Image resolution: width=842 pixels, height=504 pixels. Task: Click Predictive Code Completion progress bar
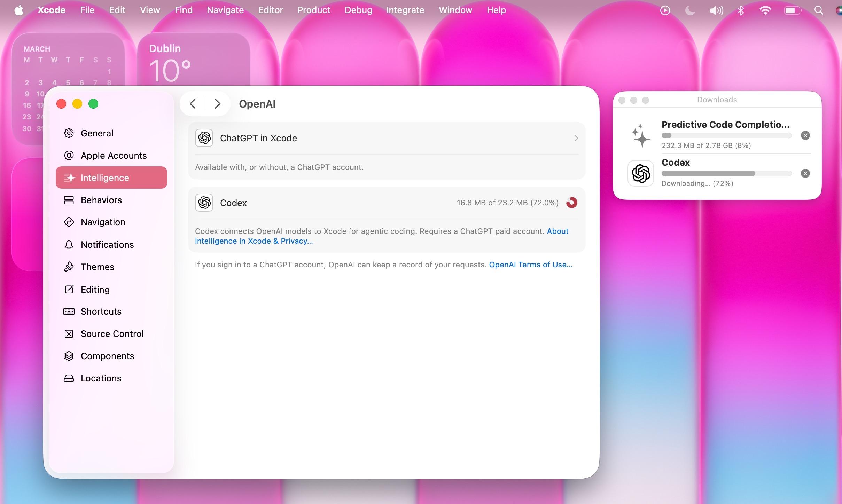pyautogui.click(x=727, y=135)
